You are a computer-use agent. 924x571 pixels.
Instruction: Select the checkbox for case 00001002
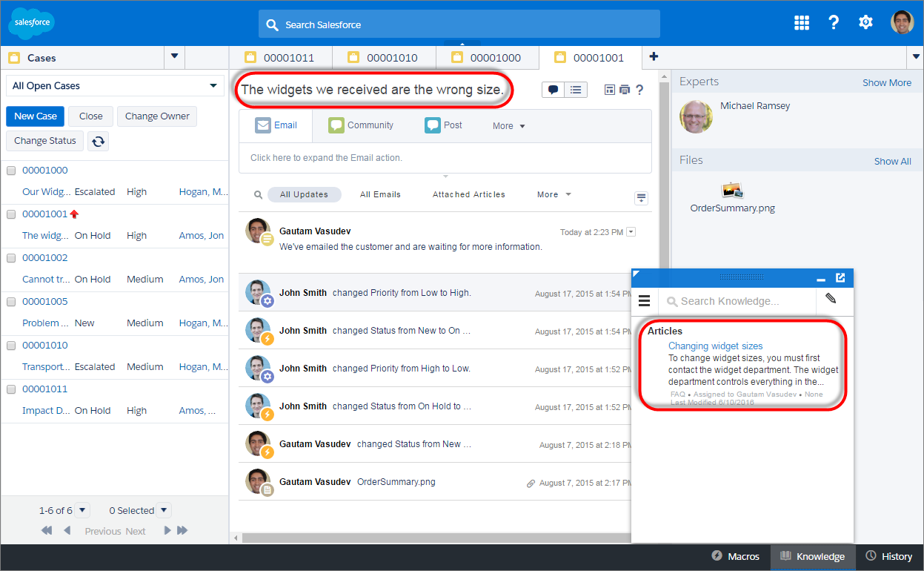pos(11,258)
